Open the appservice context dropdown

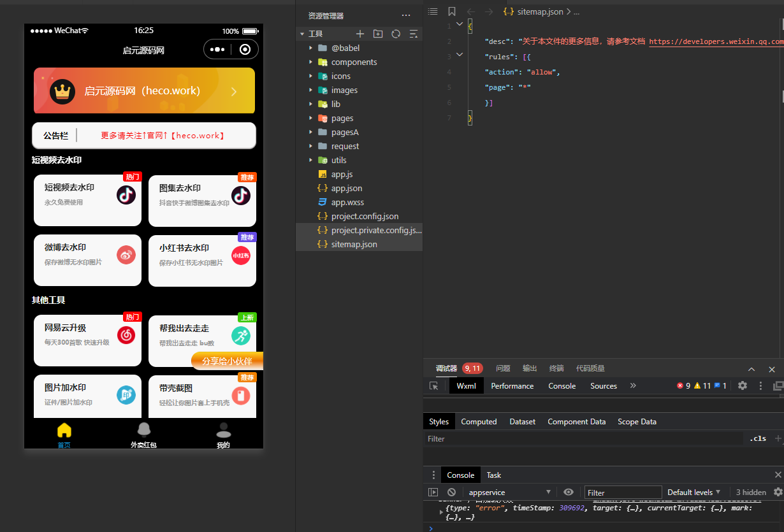coord(509,492)
